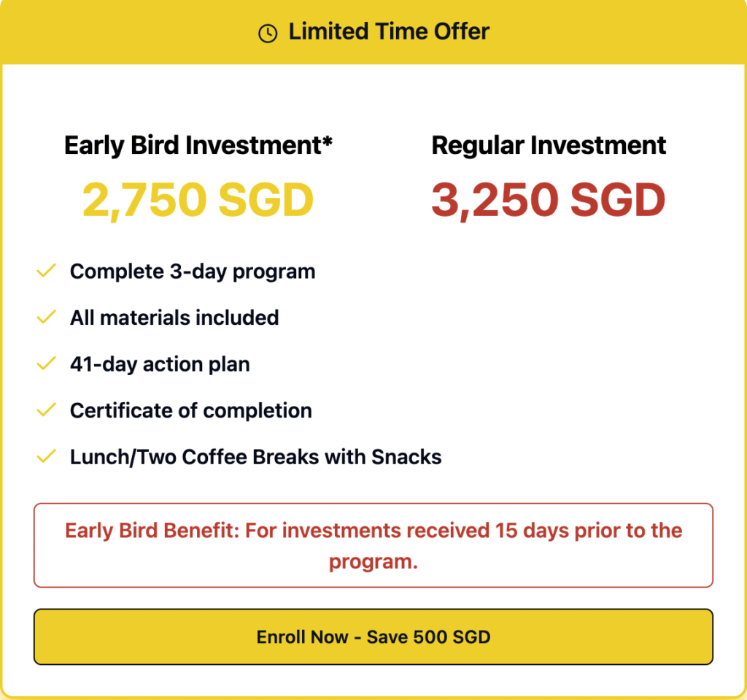Click checkmark next to Lunch/Two Coffee Breaks
This screenshot has height=700, width=747.
pyautogui.click(x=47, y=457)
